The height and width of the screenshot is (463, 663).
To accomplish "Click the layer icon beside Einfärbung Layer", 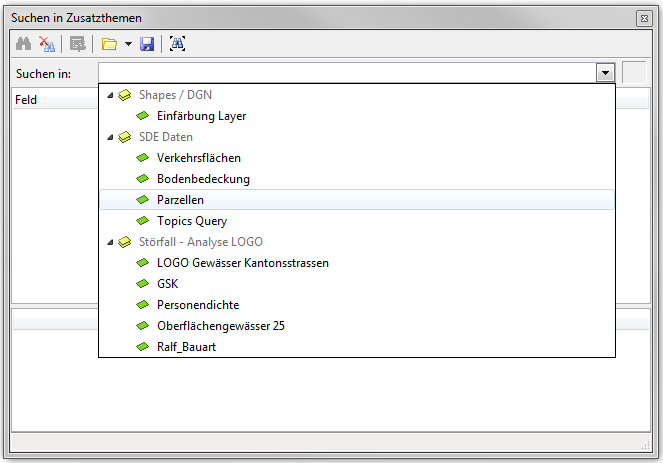I will click(143, 116).
